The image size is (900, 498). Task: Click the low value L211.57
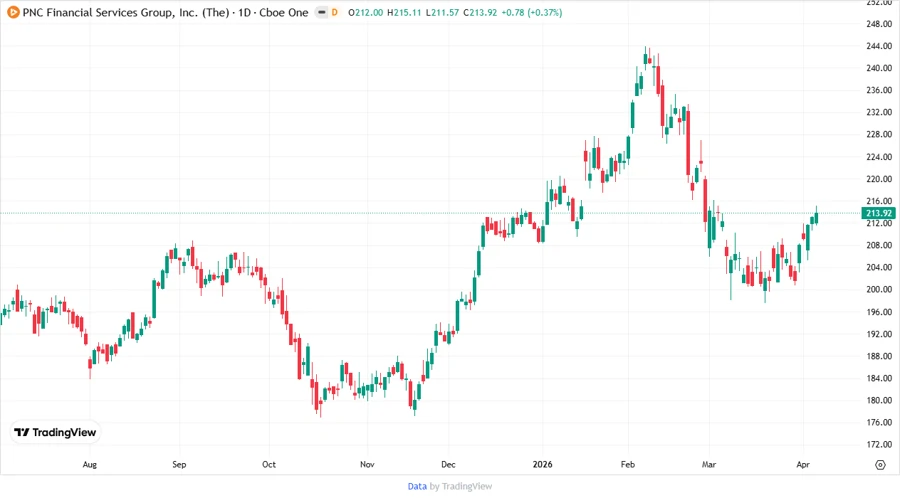[x=442, y=13]
